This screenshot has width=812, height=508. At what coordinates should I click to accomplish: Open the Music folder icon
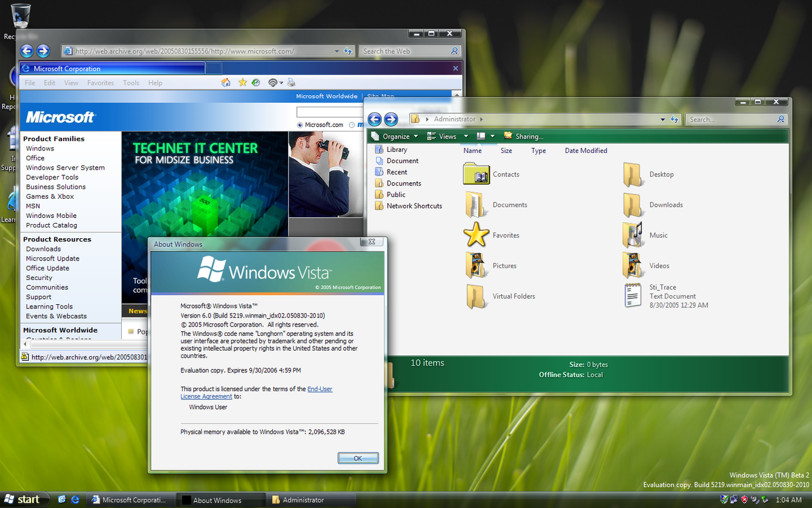(x=632, y=235)
